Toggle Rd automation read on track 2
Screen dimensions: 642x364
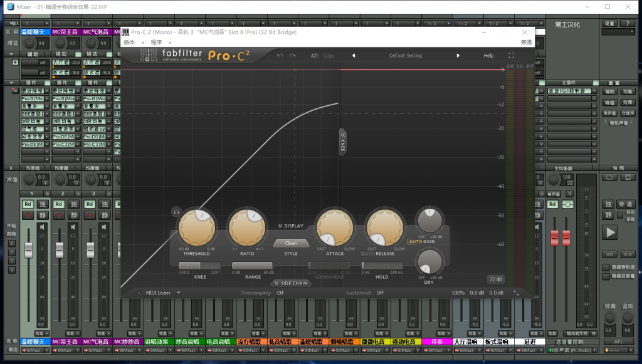[x=59, y=204]
